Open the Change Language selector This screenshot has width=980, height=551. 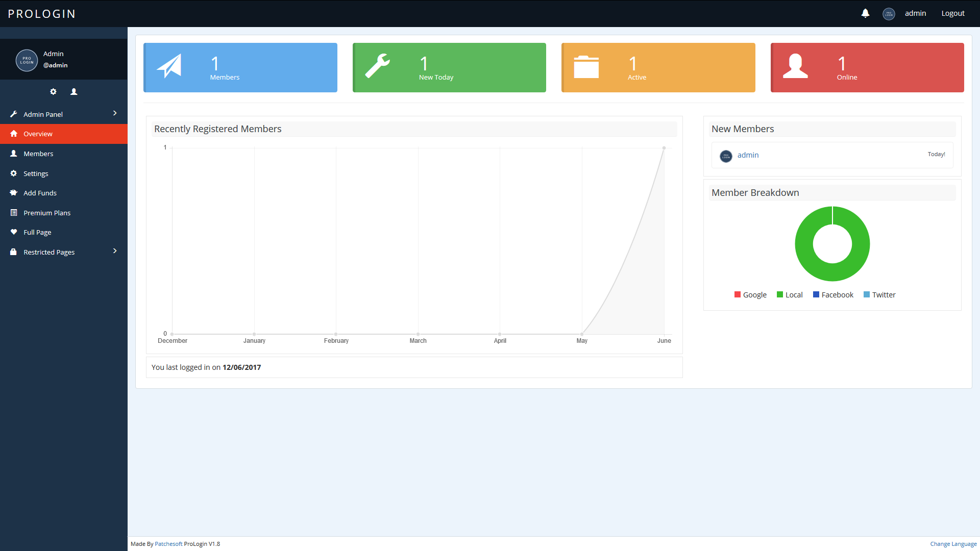[953, 544]
